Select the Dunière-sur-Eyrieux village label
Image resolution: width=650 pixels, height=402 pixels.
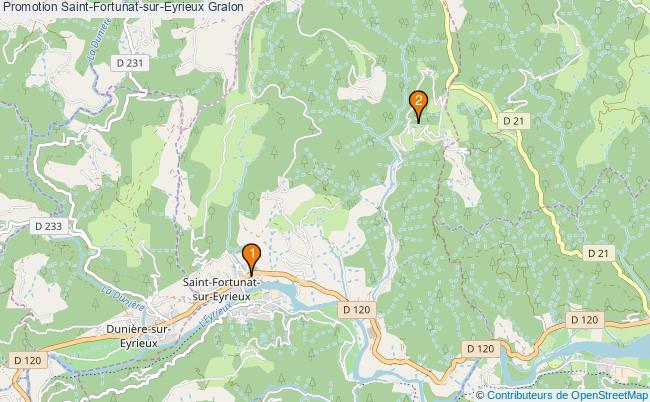click(x=139, y=336)
